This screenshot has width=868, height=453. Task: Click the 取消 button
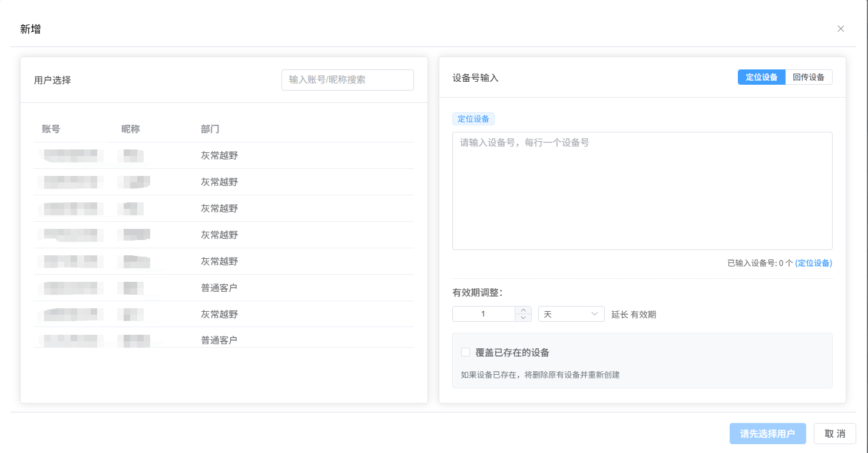(x=834, y=433)
